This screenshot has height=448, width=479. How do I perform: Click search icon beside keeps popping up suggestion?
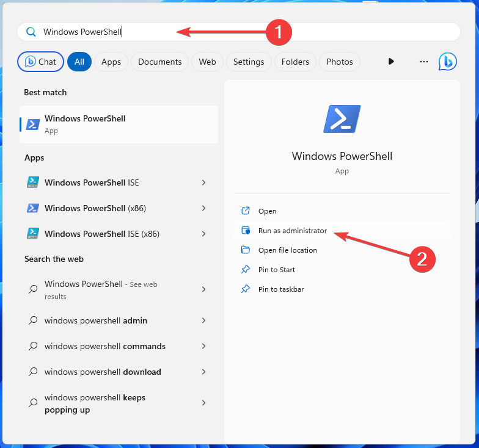tap(33, 403)
